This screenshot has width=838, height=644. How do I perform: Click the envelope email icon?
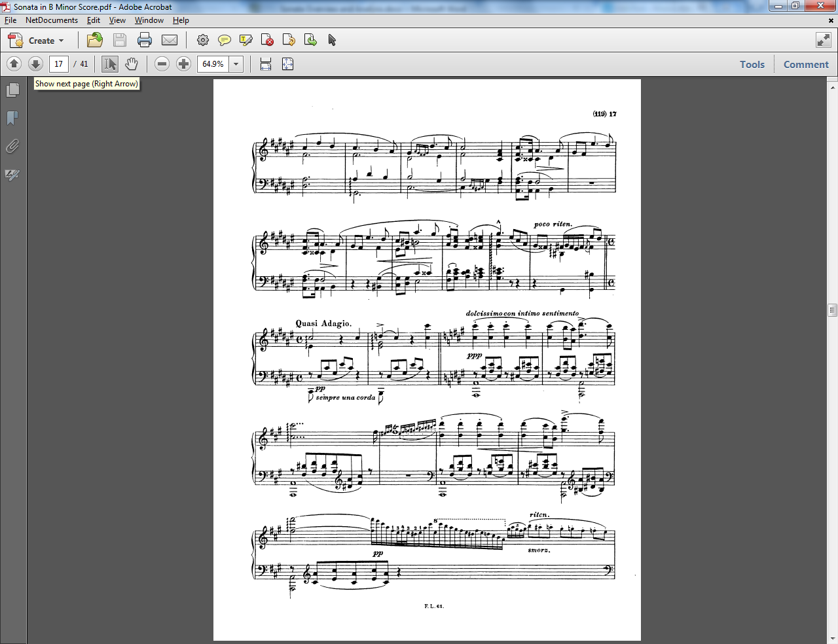pyautogui.click(x=170, y=41)
